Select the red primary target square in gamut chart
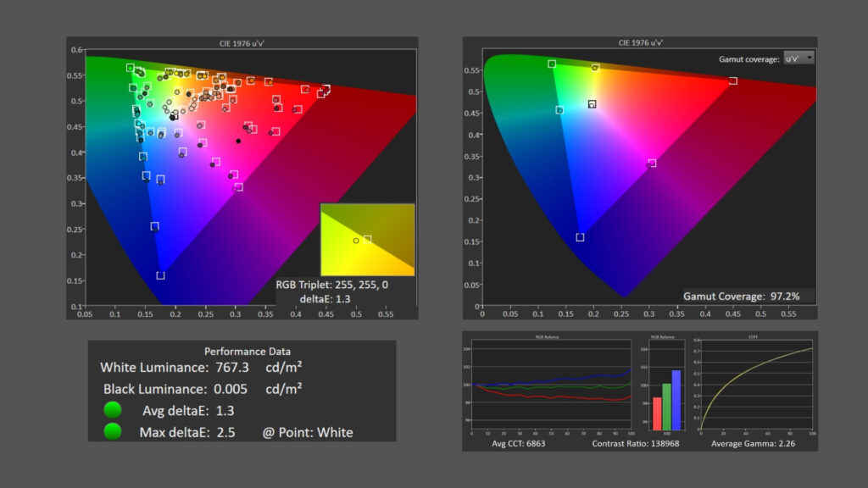The height and width of the screenshot is (488, 868). 733,81
